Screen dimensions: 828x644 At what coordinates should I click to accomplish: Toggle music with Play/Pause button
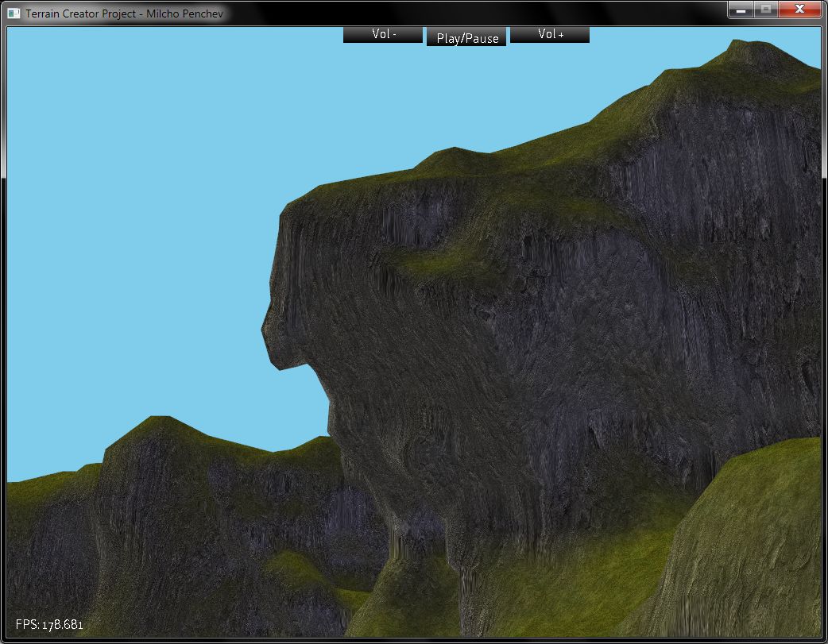(x=466, y=37)
